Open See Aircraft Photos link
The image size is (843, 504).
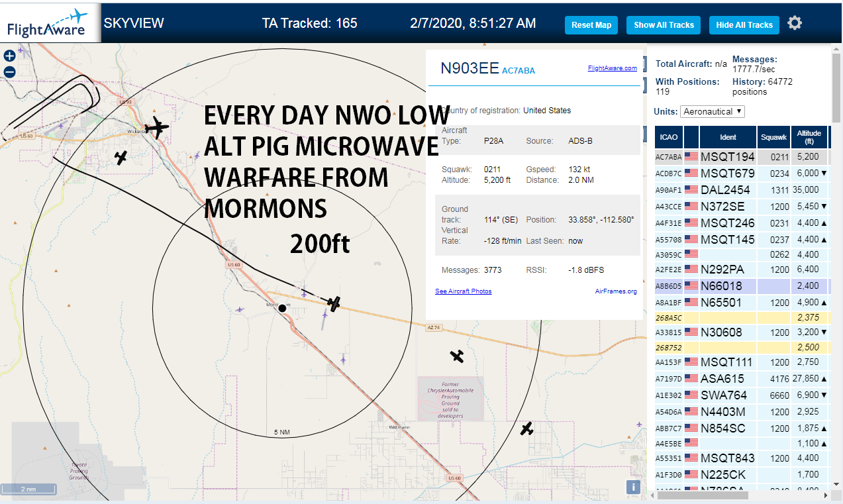(x=464, y=291)
